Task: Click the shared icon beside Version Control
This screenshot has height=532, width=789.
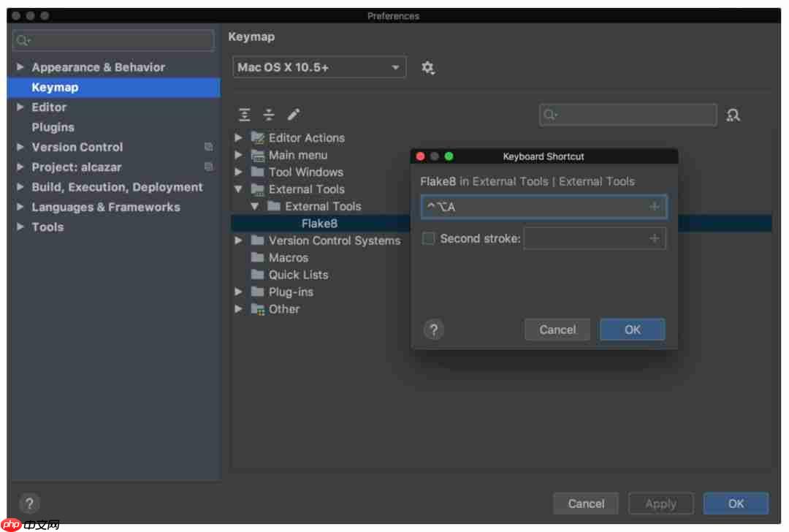Action: point(208,147)
